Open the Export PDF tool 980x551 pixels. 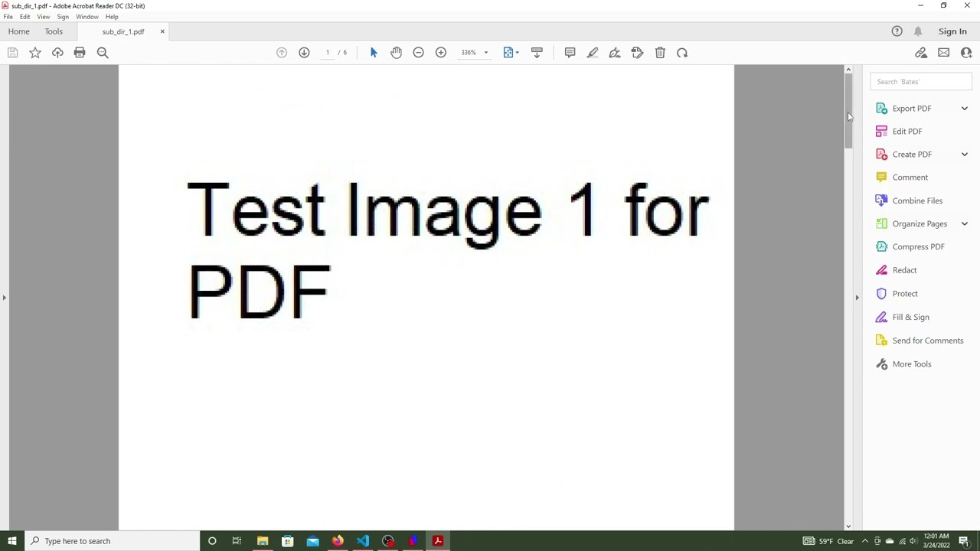[x=912, y=109]
